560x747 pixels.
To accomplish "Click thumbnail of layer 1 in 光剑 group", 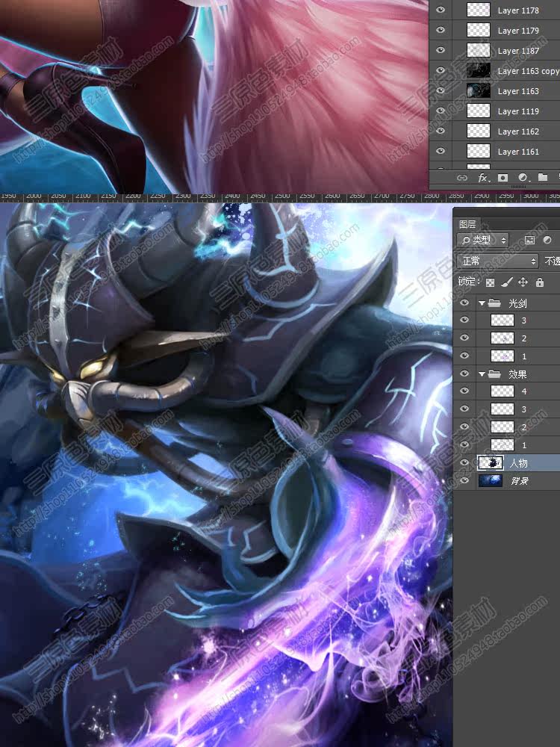I will click(x=503, y=356).
